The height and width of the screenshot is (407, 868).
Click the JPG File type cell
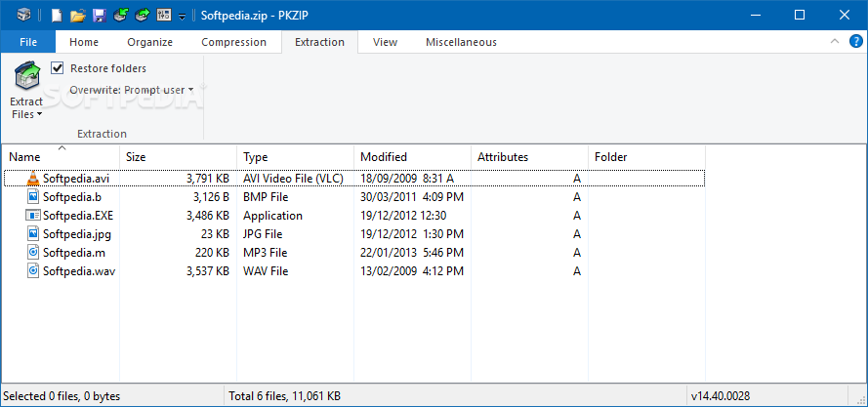(265, 234)
